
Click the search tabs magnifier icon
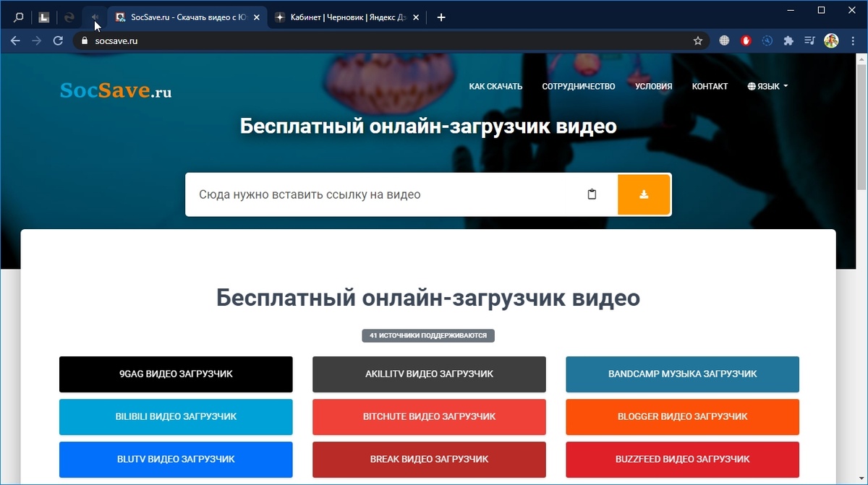click(19, 17)
